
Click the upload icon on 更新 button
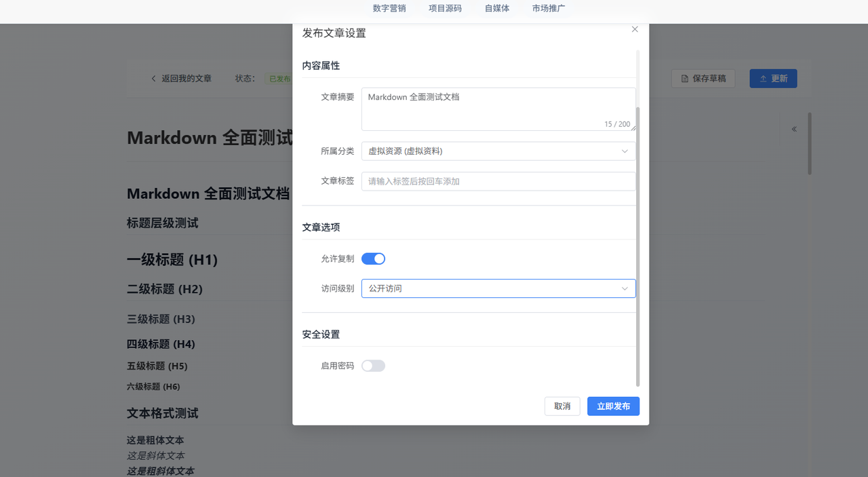pyautogui.click(x=763, y=79)
